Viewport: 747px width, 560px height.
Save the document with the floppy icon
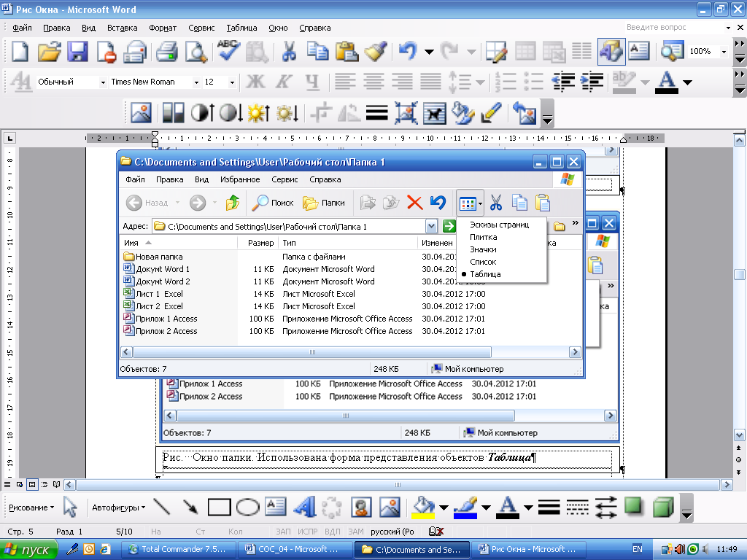click(x=77, y=52)
